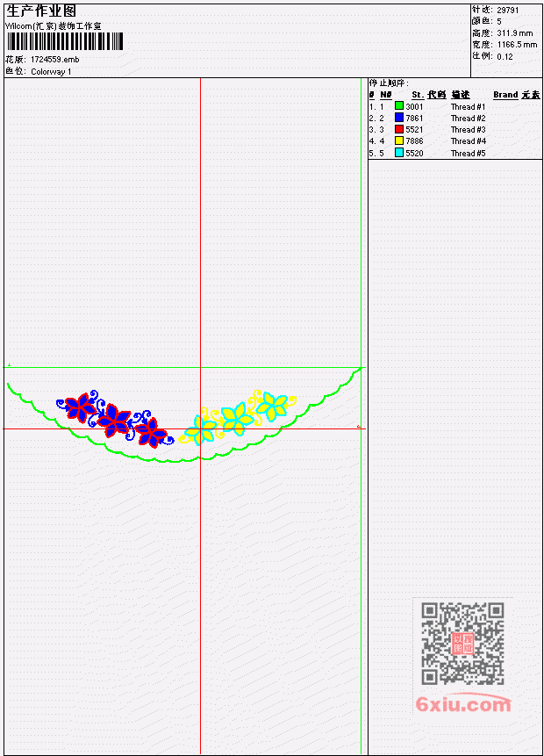
Task: Click the '元素' column header
Action: point(531,95)
